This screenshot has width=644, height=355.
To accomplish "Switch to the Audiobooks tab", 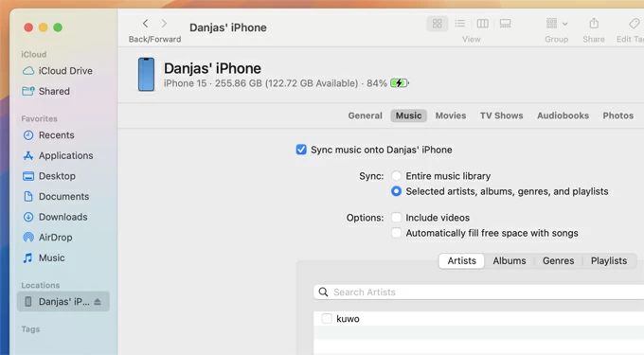I will [563, 115].
